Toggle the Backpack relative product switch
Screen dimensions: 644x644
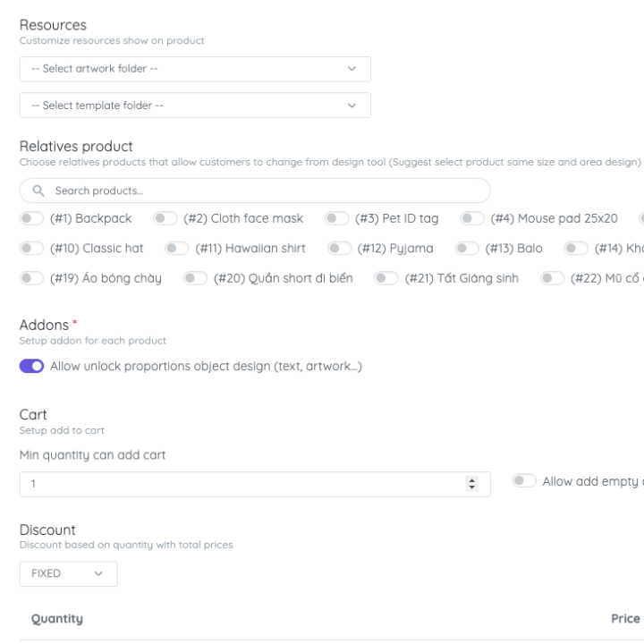point(31,218)
